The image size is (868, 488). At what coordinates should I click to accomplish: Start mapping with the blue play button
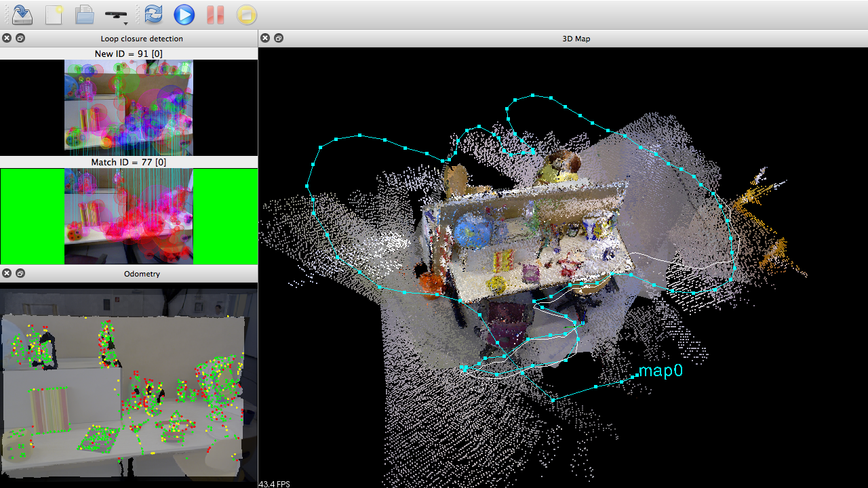184,14
